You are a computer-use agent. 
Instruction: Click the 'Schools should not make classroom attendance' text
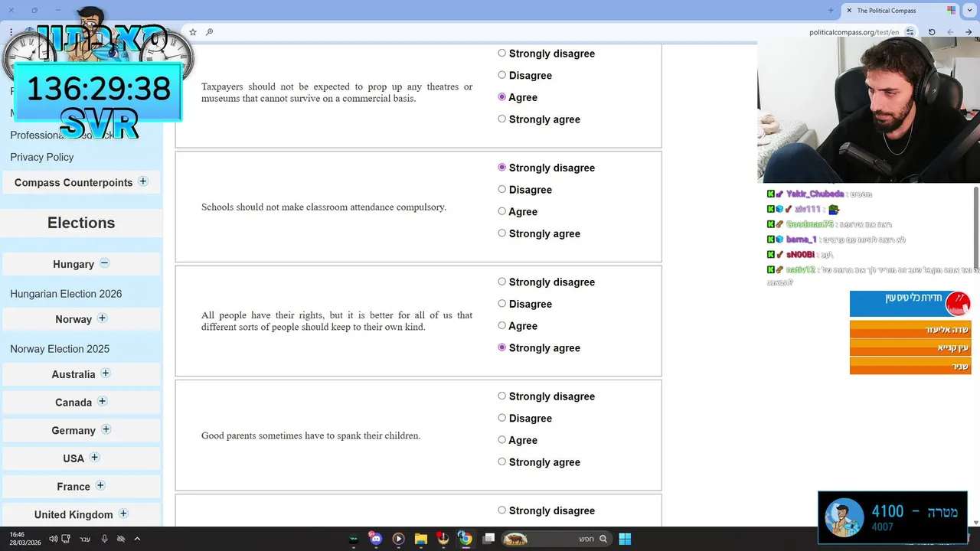coord(324,207)
